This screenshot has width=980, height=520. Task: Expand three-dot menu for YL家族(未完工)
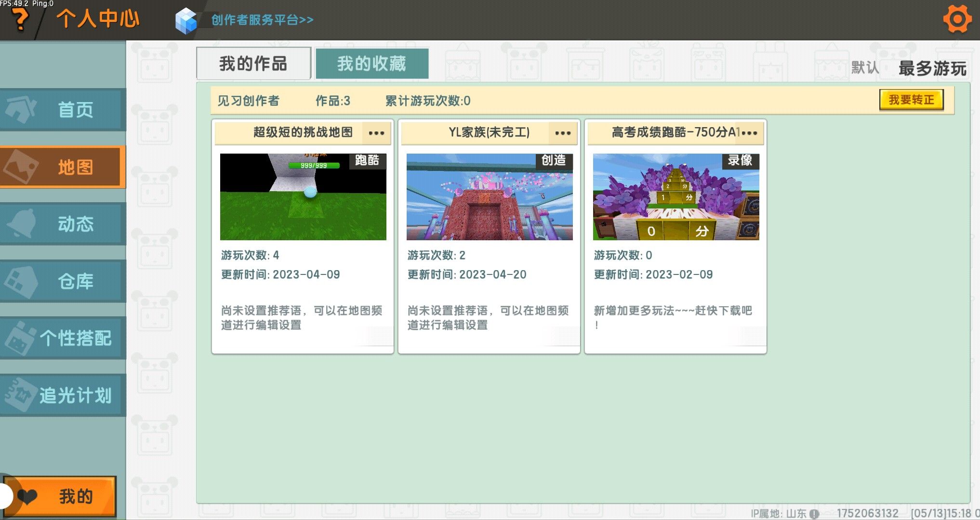coord(563,133)
